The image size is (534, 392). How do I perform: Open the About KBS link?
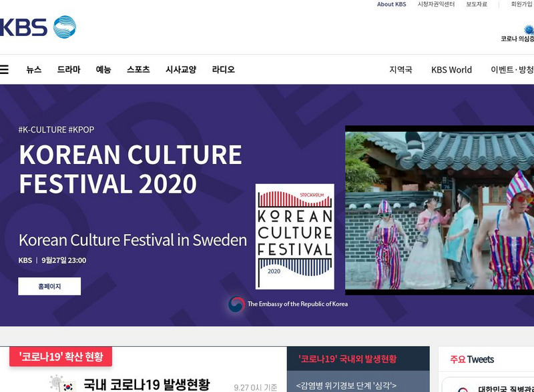coord(392,5)
